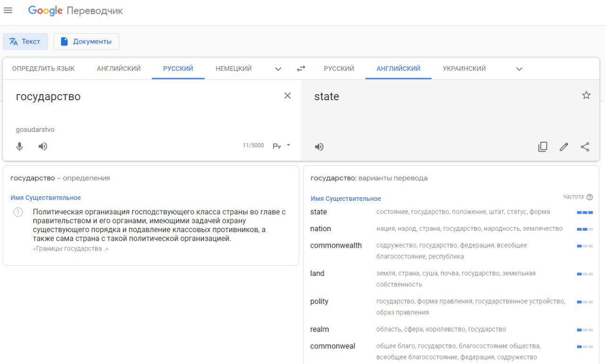Select the translation variant 'state'

pyautogui.click(x=319, y=212)
